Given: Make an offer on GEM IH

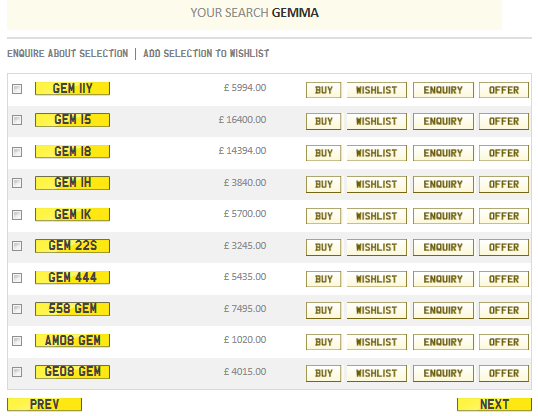Looking at the screenshot, I should [504, 184].
